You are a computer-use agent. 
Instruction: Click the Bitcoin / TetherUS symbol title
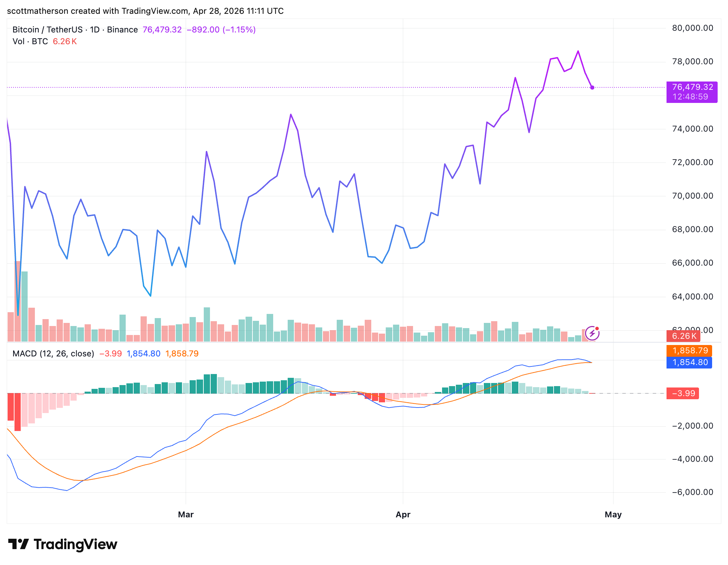47,30
